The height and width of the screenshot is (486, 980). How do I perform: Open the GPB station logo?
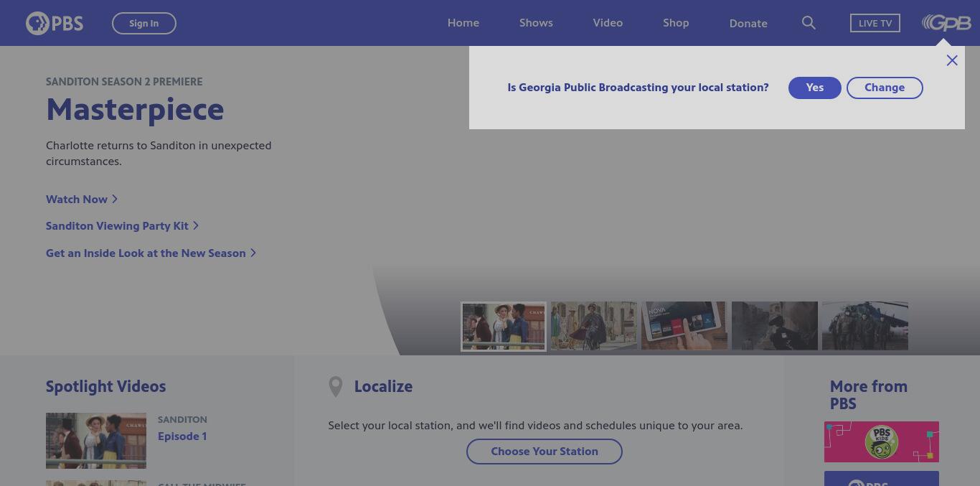pyautogui.click(x=946, y=23)
